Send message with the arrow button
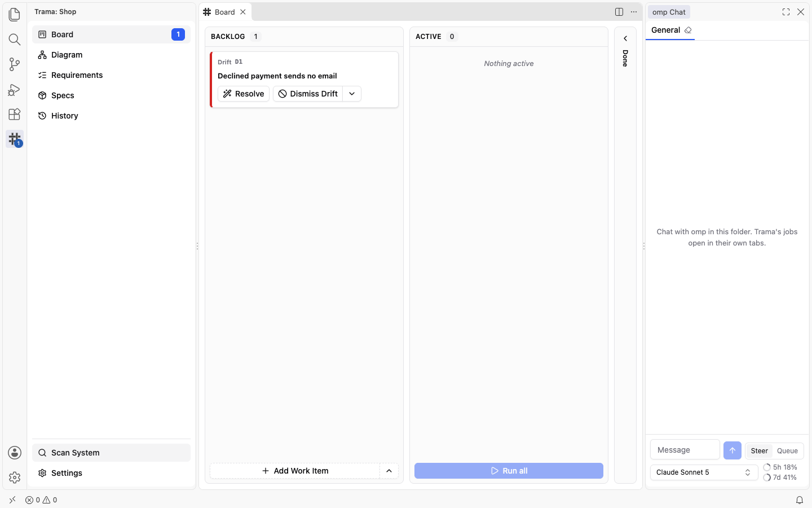 coord(732,450)
